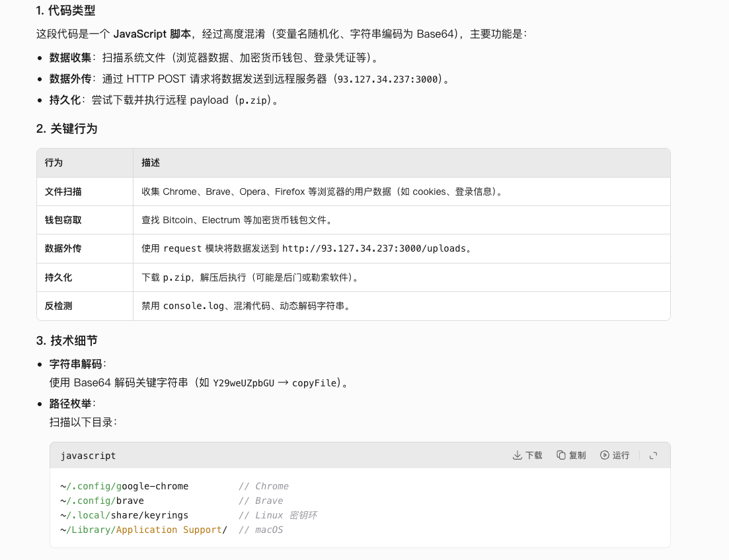Click the 行为 column header
Viewport: 729px width, 560px height.
pyautogui.click(x=54, y=162)
